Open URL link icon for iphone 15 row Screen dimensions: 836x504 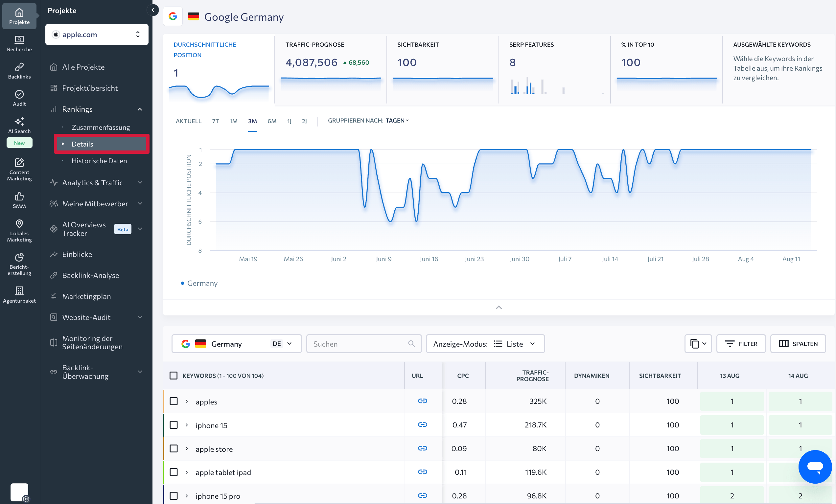(422, 424)
